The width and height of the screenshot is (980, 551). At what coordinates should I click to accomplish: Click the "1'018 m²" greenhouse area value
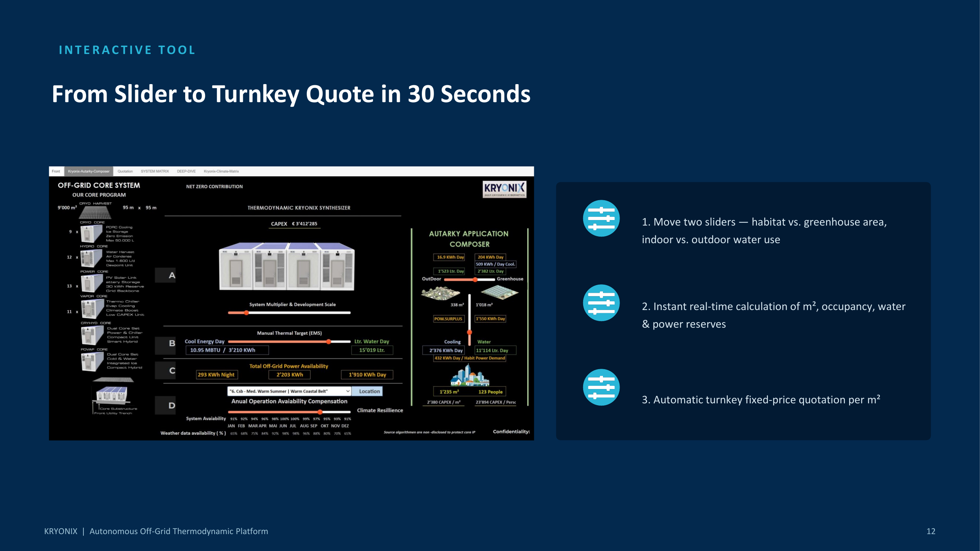pos(484,305)
